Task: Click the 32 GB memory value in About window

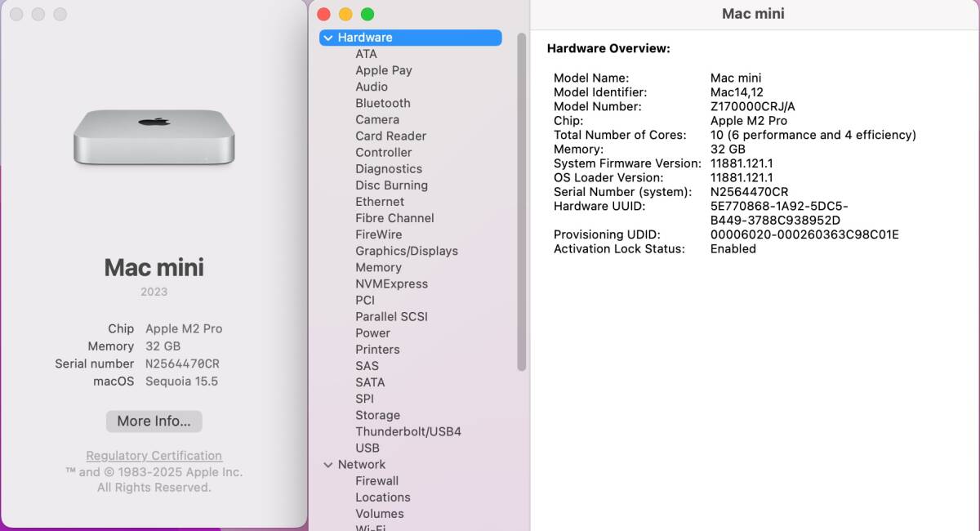Action: 163,346
